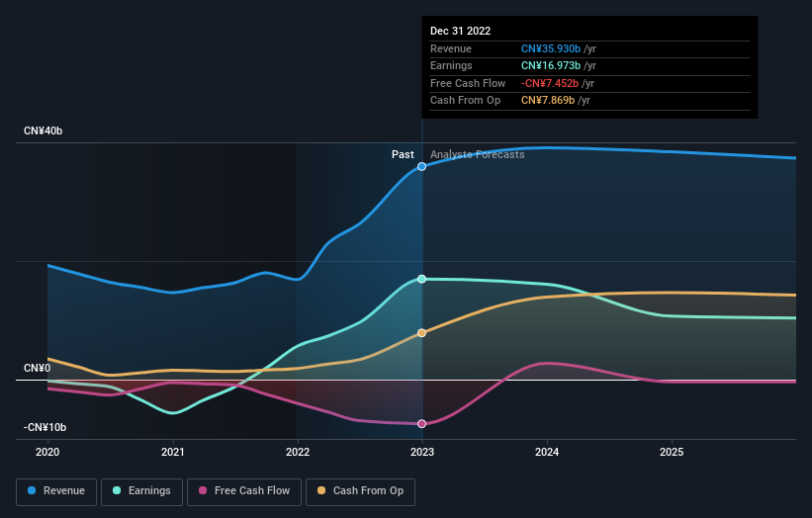The width and height of the screenshot is (812, 518).
Task: Click the CN¥35.930b revenue value
Action: (551, 48)
